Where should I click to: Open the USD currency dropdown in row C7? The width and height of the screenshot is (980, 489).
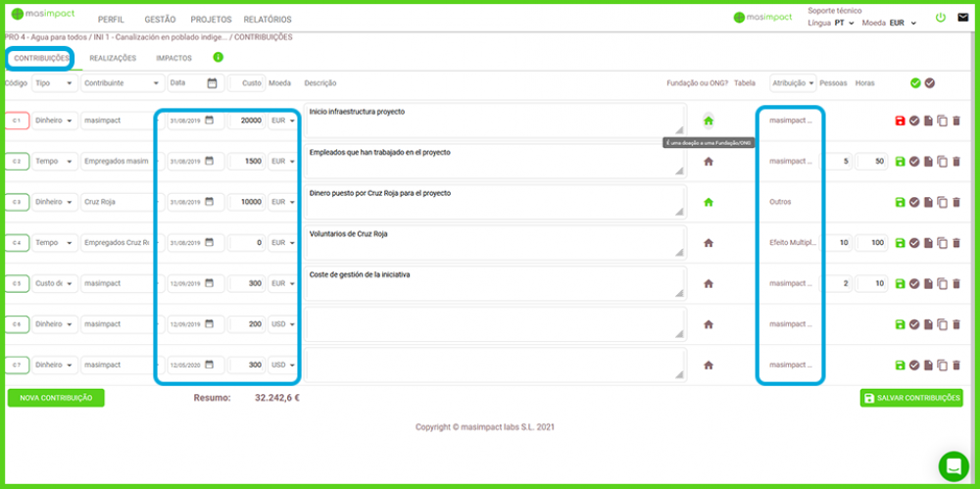click(283, 365)
